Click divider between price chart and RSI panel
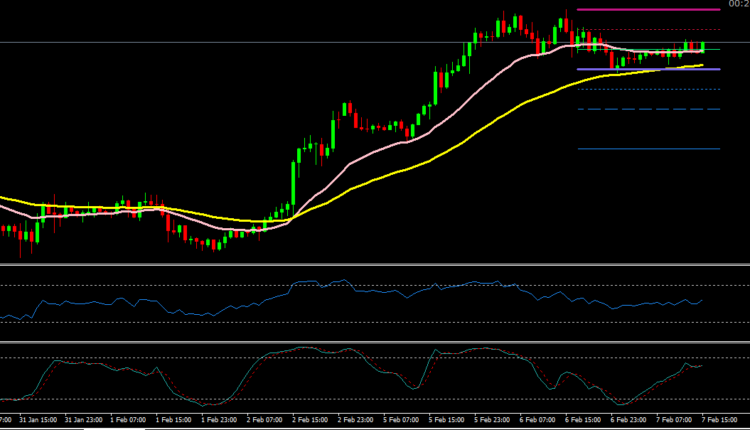The width and height of the screenshot is (750, 430). [x=375, y=265]
